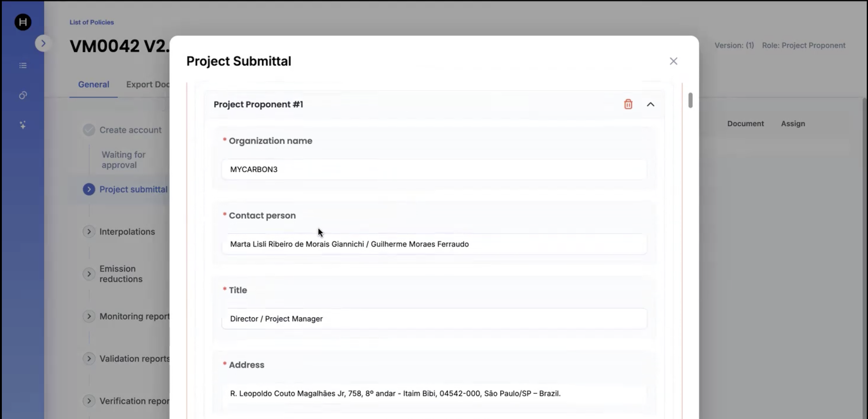
Task: Click the tokens coins icon in sidebar
Action: click(23, 95)
